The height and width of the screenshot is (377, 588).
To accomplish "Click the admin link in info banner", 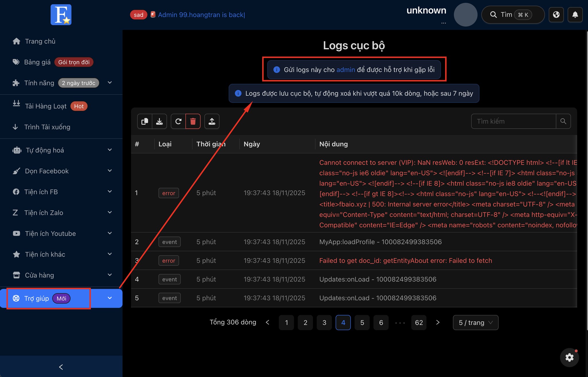I will click(346, 70).
